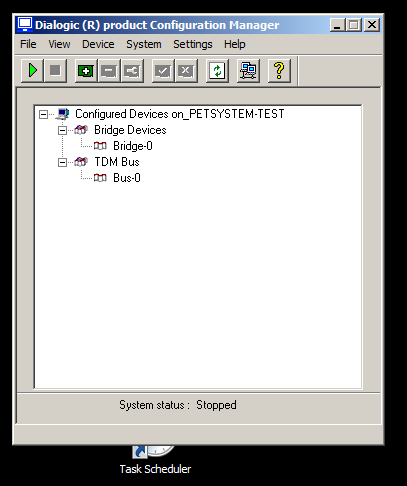Click the TDM Bus folder icon
Viewport: 407px width, 486px height.
[x=81, y=162]
